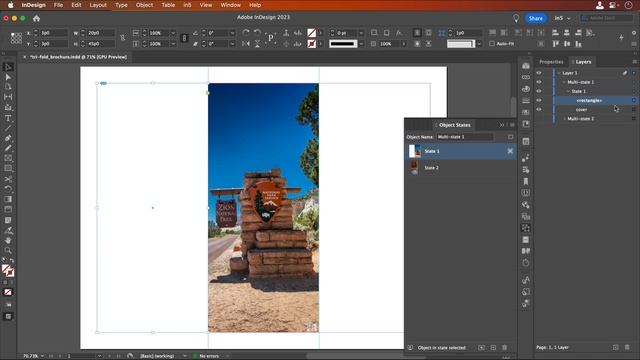Image resolution: width=640 pixels, height=360 pixels.
Task: Close the tri-fold_brochure document tab
Action: pos(24,57)
